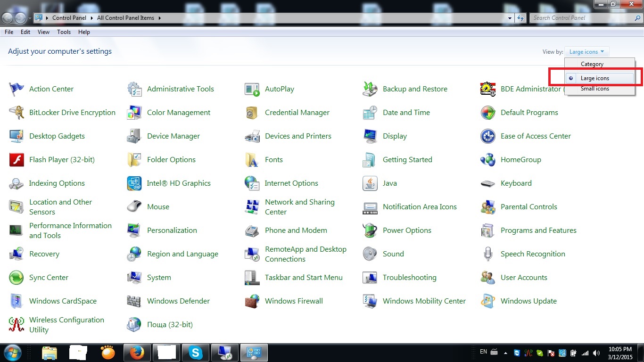Expand the address bar history dropdown arrow
The height and width of the screenshot is (362, 644).
pos(510,18)
